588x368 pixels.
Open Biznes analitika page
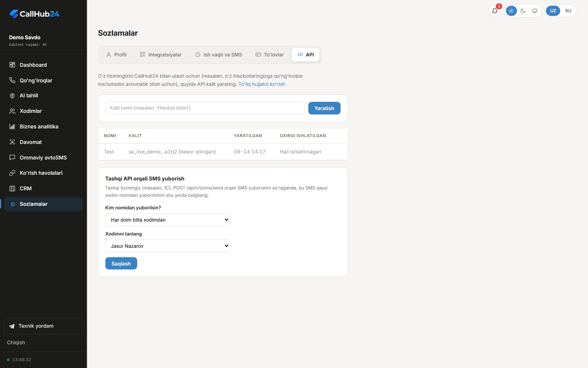click(x=43, y=126)
